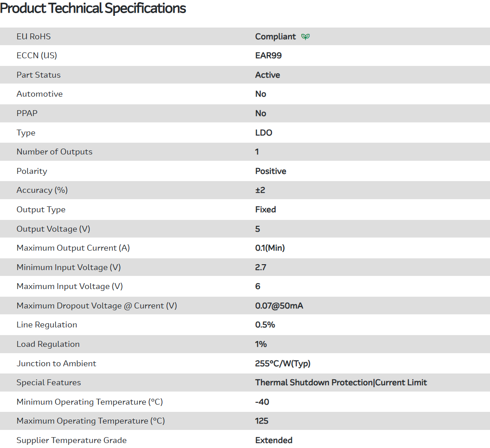Viewport: 490px width, 448px height.
Task: Click the Number of Outputs label
Action: click(54, 152)
